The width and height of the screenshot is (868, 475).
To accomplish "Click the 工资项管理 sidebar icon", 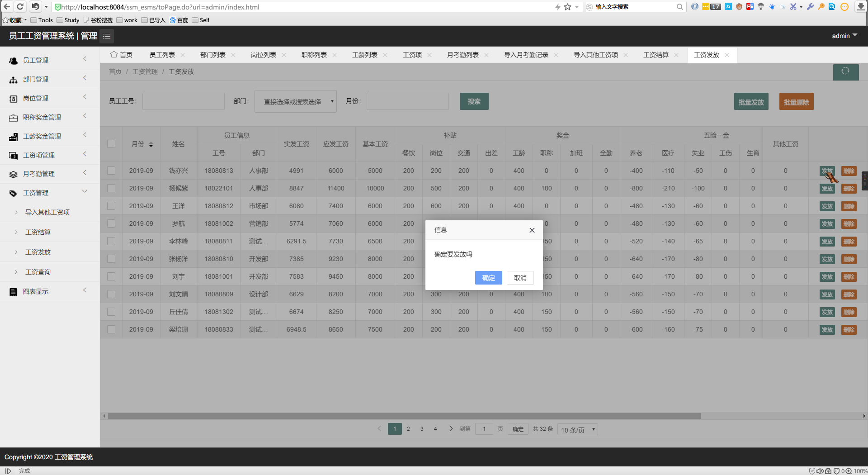I will tap(14, 156).
